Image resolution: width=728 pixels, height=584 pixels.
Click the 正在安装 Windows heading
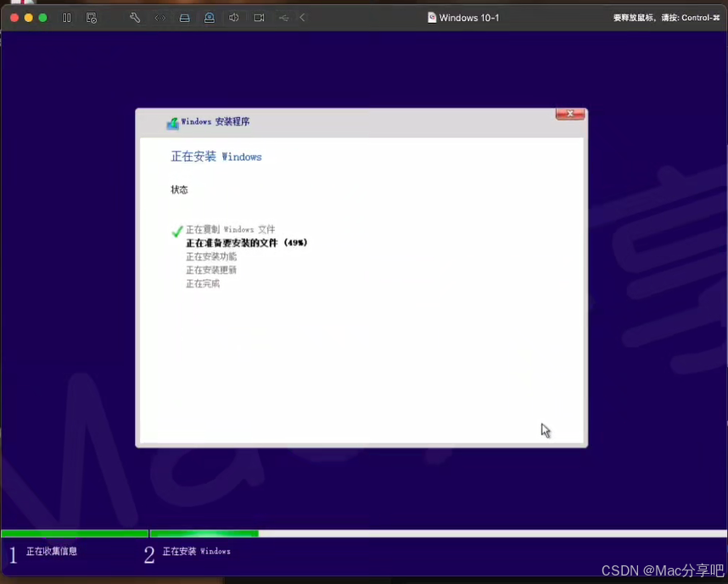point(216,156)
